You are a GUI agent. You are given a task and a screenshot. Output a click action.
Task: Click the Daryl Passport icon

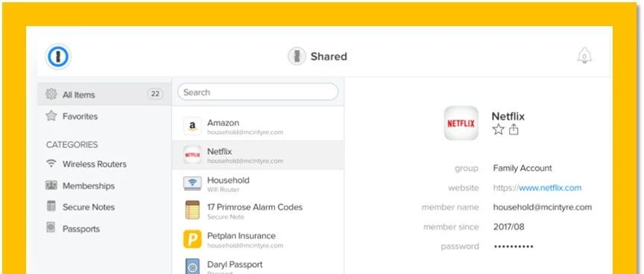(192, 267)
